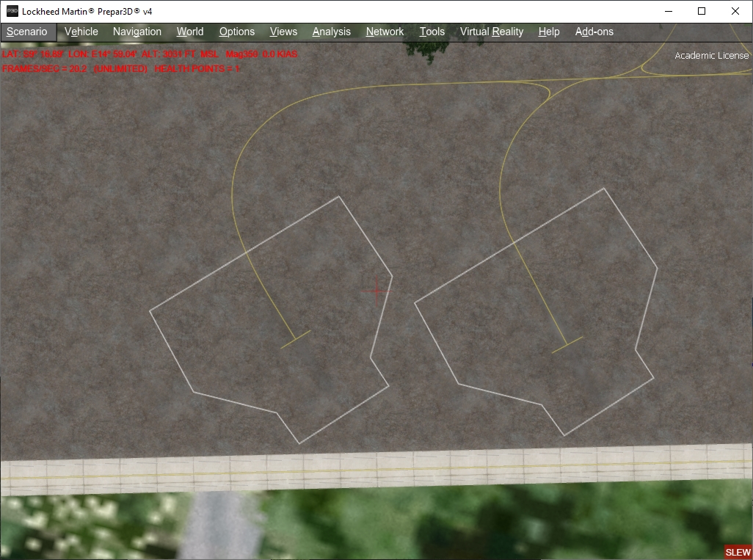Open the Analysis menu
Image resolution: width=753 pixels, height=560 pixels.
click(331, 32)
